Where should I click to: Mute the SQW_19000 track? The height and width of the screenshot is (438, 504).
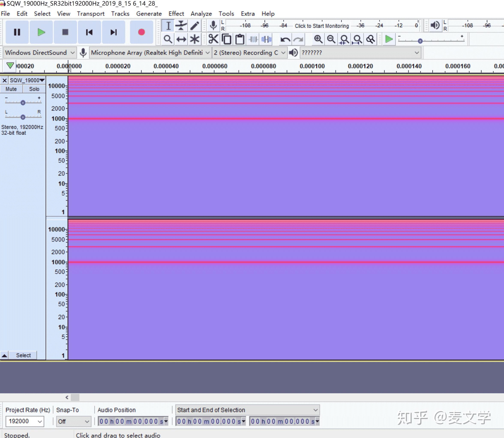11,89
